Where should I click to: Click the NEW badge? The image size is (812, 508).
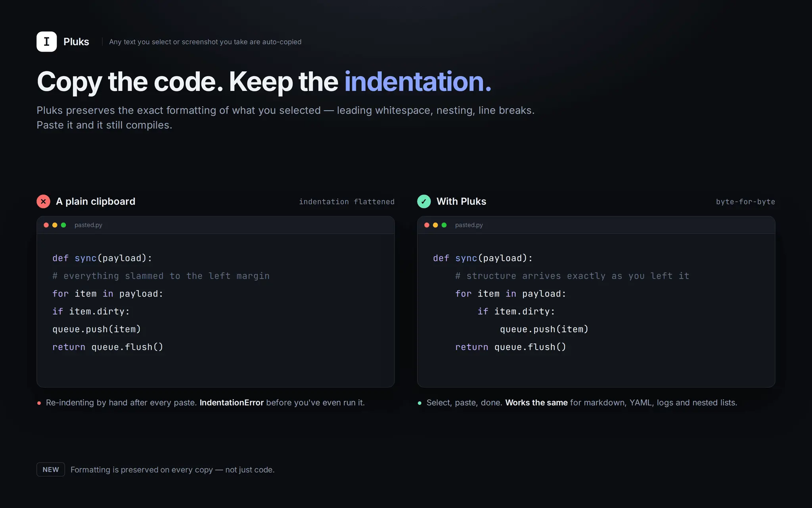pyautogui.click(x=51, y=470)
